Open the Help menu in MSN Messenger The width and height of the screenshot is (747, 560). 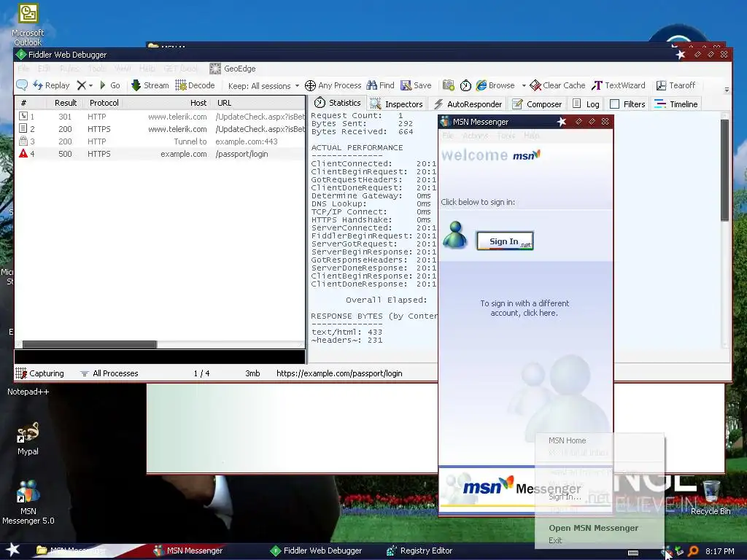(531, 136)
